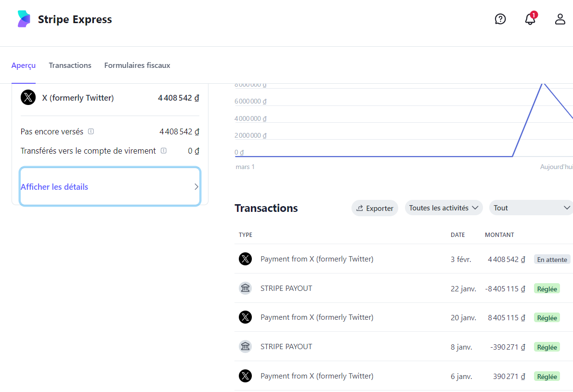
Task: Open the user account profile icon
Action: (560, 19)
